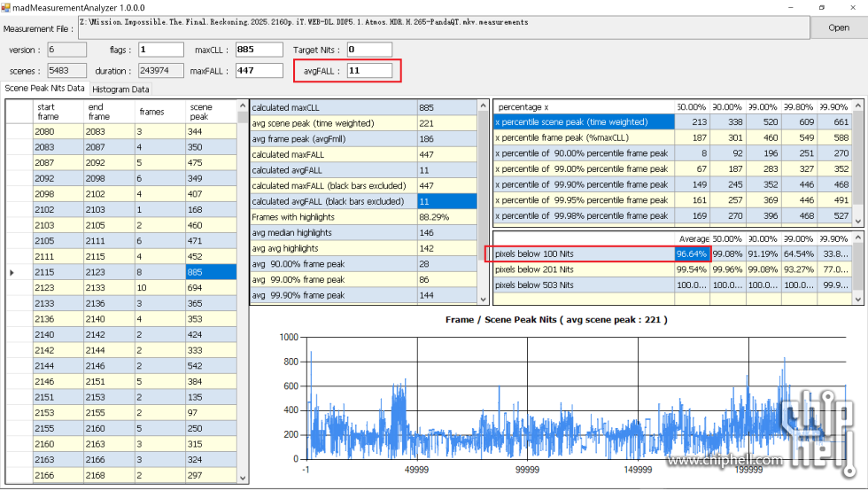Switch to the Histogram Data tab
868x491 pixels.
coord(121,90)
